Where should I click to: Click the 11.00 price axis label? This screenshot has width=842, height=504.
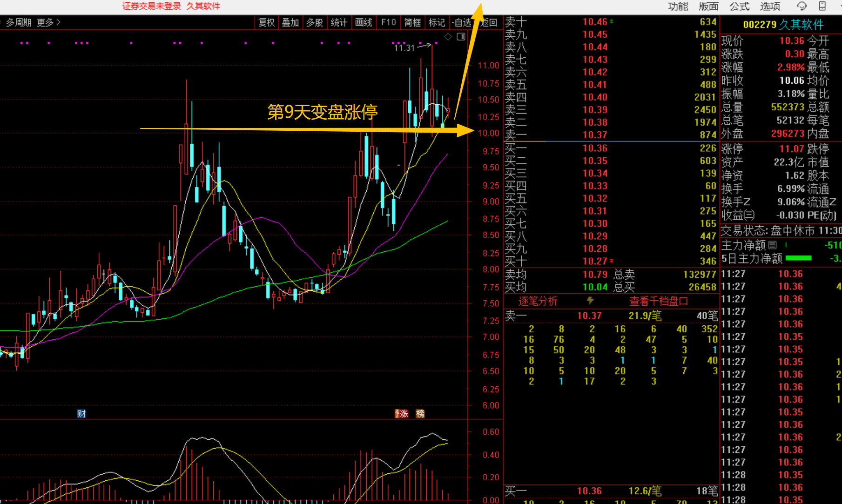[x=488, y=66]
